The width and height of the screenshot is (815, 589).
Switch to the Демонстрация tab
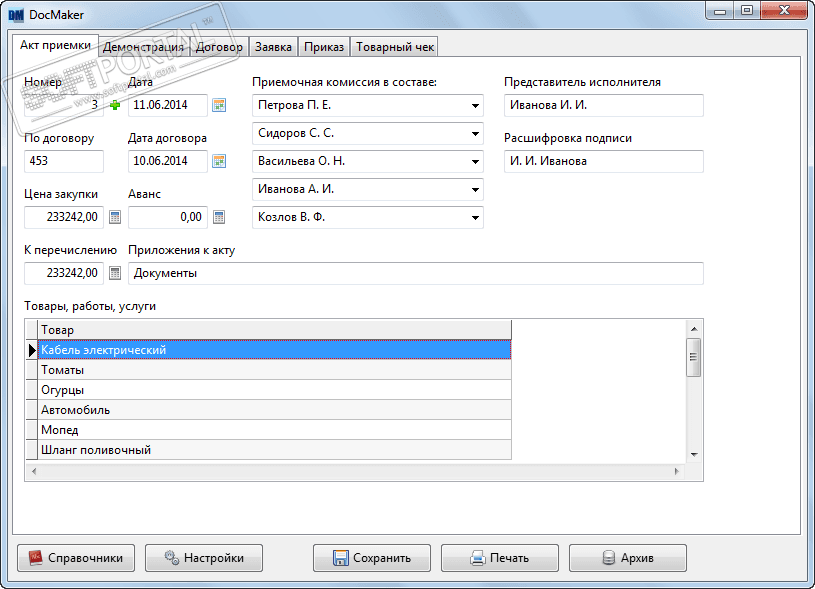[x=143, y=47]
